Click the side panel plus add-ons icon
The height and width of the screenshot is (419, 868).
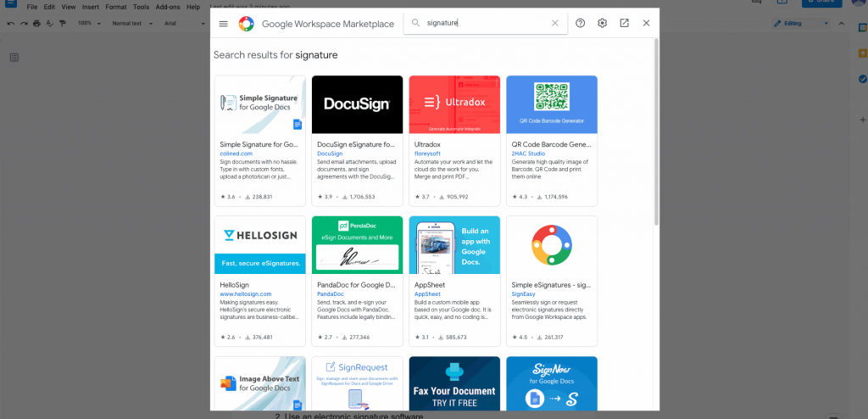click(862, 120)
